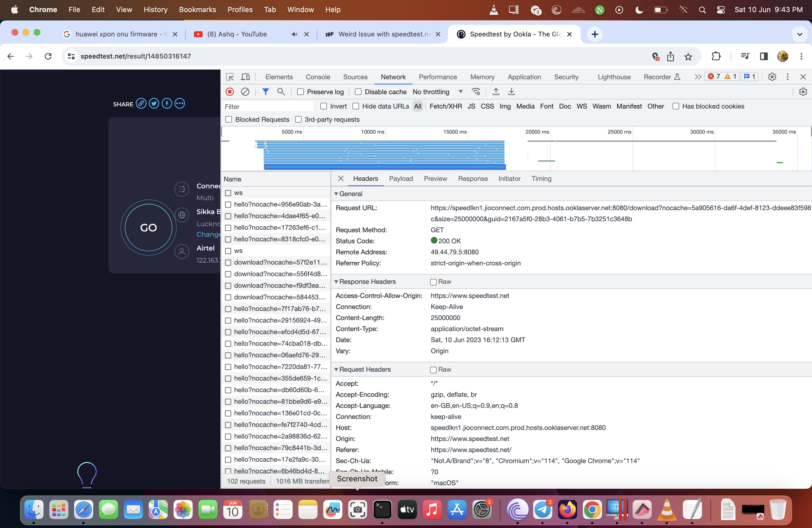Clear the network log with the clear icon
This screenshot has height=528, width=812.
tap(245, 92)
